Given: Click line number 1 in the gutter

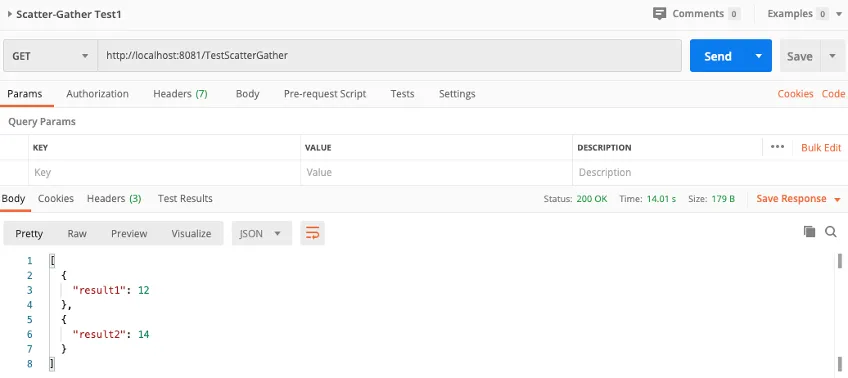Looking at the screenshot, I should (30, 261).
